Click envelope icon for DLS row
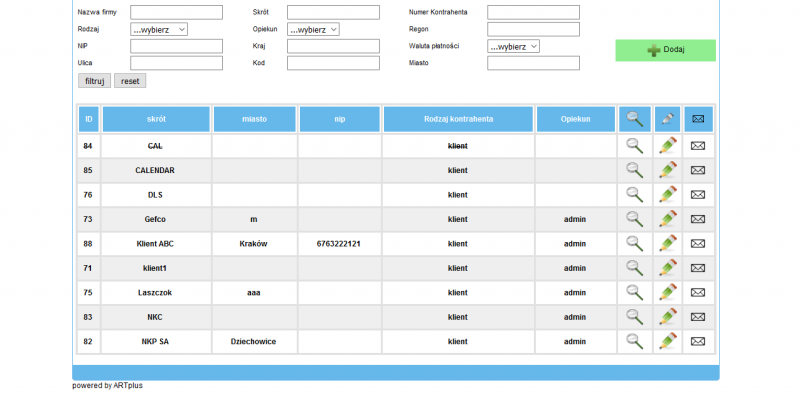 click(x=697, y=194)
